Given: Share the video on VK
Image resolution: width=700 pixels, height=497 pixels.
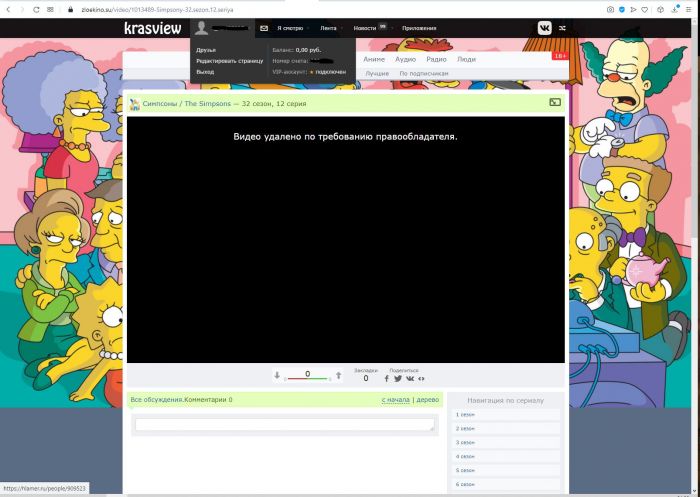Looking at the screenshot, I should coord(410,379).
